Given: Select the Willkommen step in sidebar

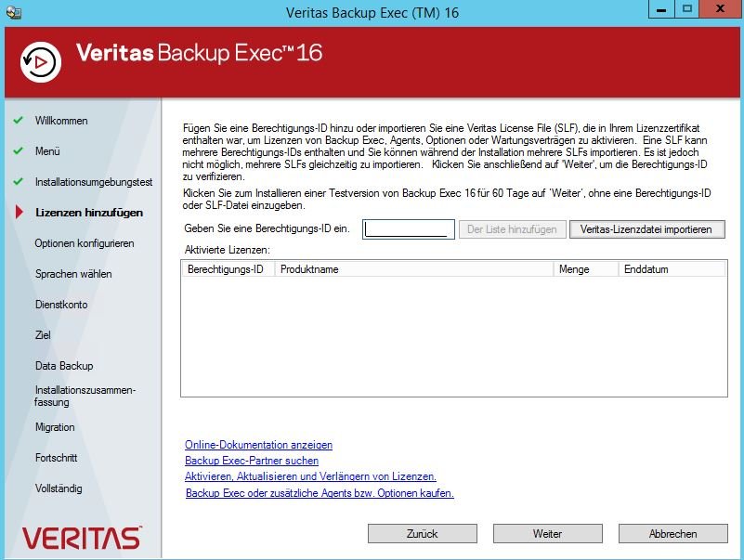Looking at the screenshot, I should pos(61,121).
